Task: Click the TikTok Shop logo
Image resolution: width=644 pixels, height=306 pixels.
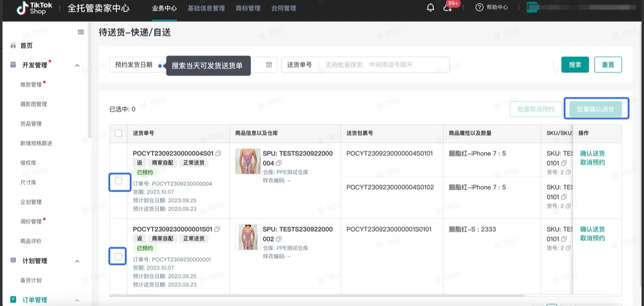Action: [x=34, y=8]
